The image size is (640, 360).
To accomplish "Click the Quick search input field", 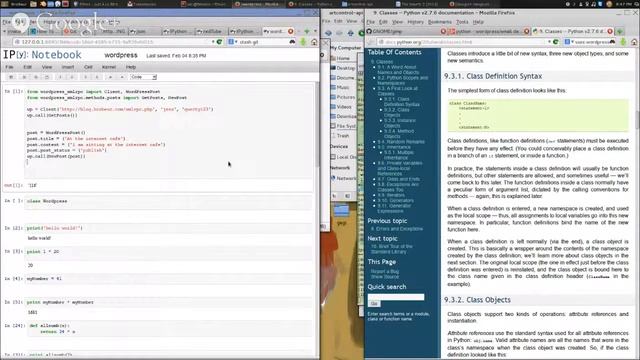I will coord(396,297).
